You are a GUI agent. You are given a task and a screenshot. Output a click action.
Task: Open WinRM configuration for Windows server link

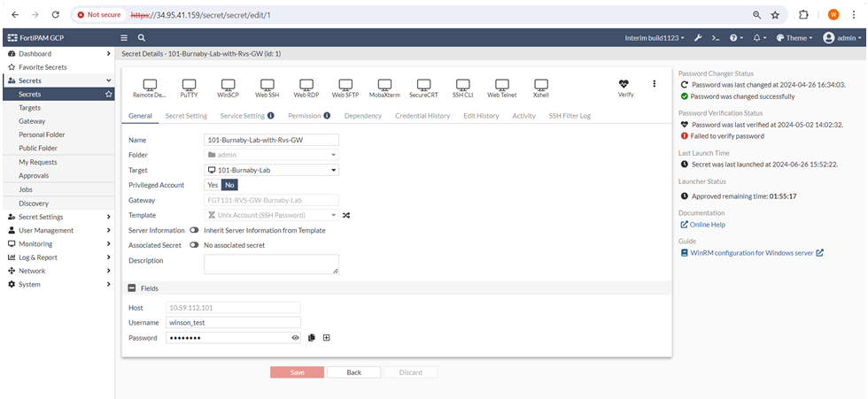click(752, 252)
